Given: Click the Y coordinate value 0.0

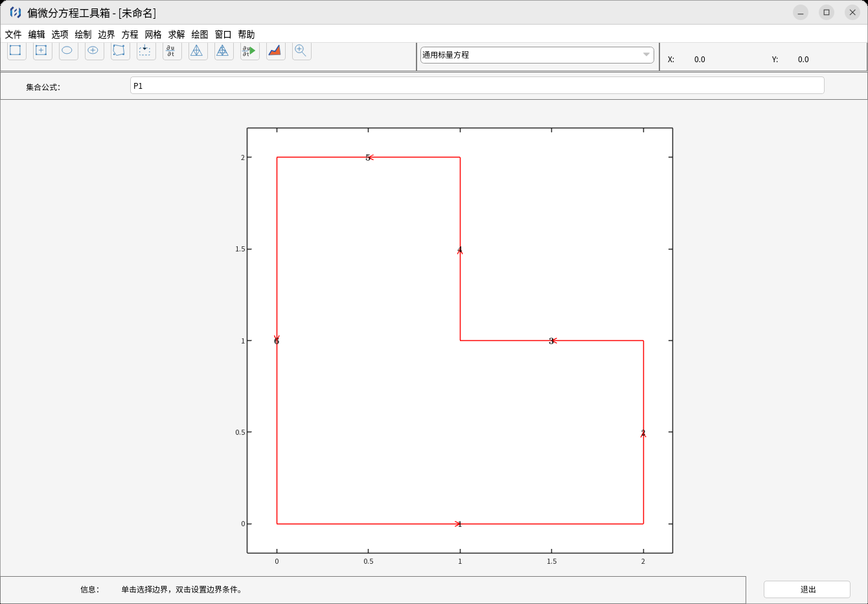Looking at the screenshot, I should click(803, 60).
